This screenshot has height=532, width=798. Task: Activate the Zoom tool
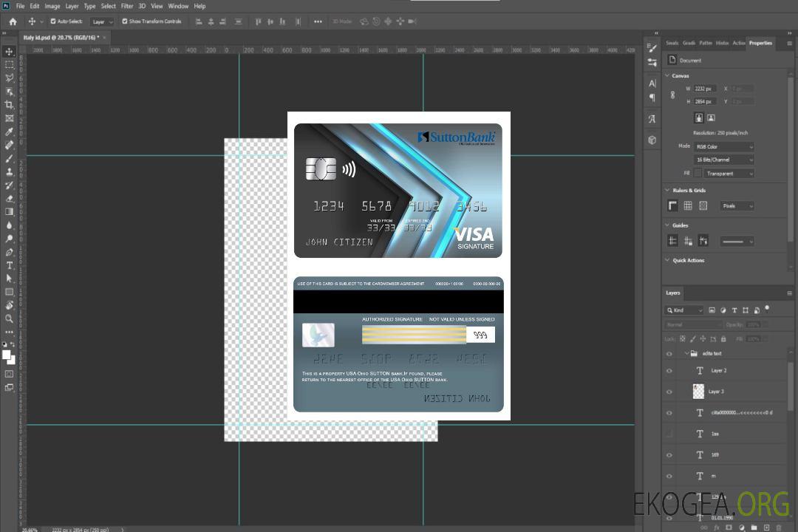pos(9,318)
